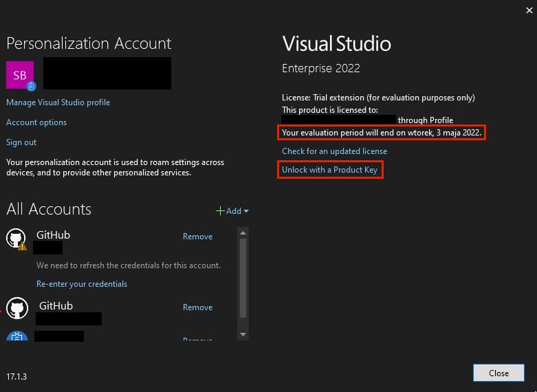Viewport: 537px width, 392px height.
Task: Open the Add account dropdown
Action: click(232, 211)
